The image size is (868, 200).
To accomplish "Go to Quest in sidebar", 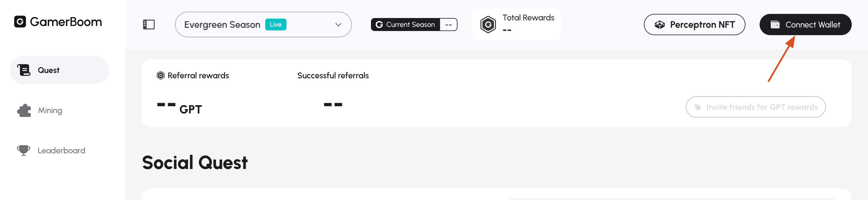I will (x=59, y=70).
